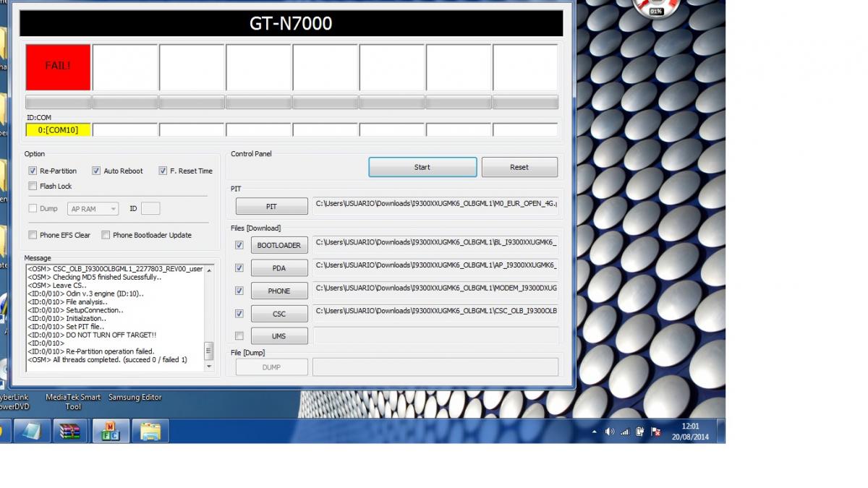The image size is (868, 488).
Task: Enable Phone Bootloader Update
Action: [x=106, y=235]
